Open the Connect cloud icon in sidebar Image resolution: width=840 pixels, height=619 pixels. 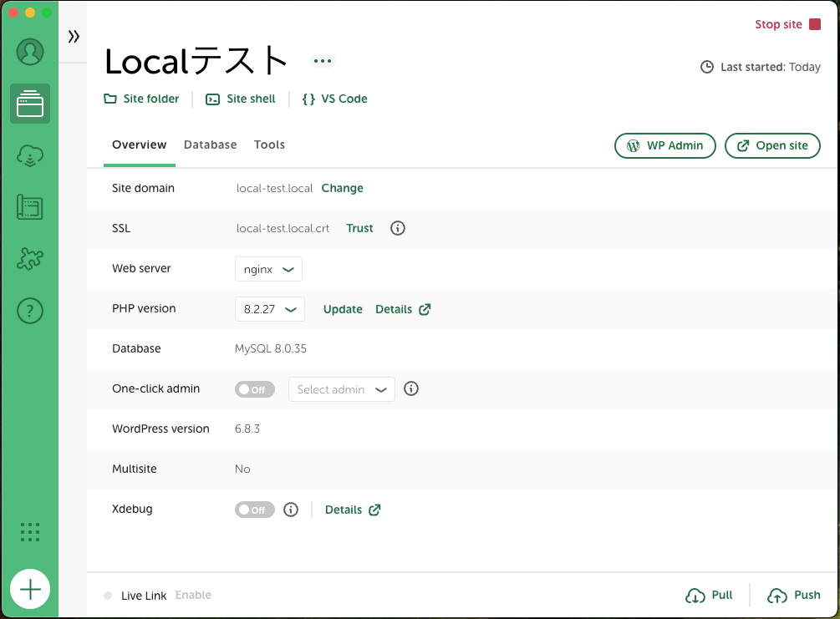[30, 155]
